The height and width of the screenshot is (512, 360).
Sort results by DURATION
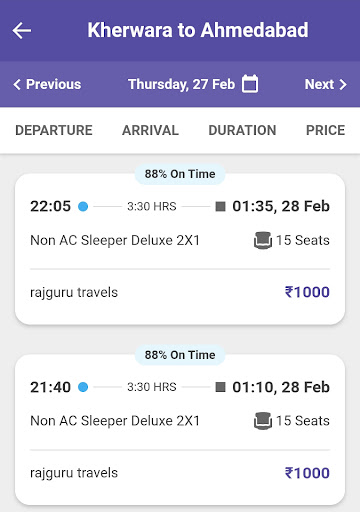point(242,130)
